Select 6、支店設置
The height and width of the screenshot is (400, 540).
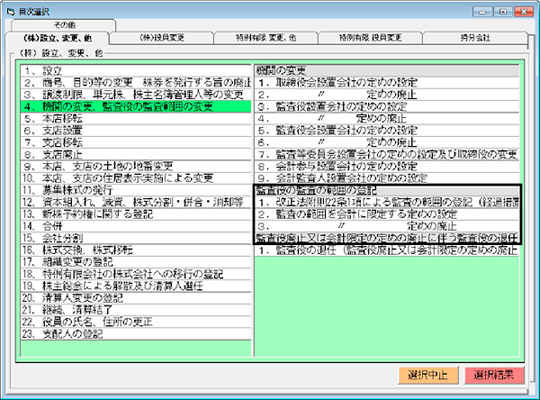pos(136,130)
